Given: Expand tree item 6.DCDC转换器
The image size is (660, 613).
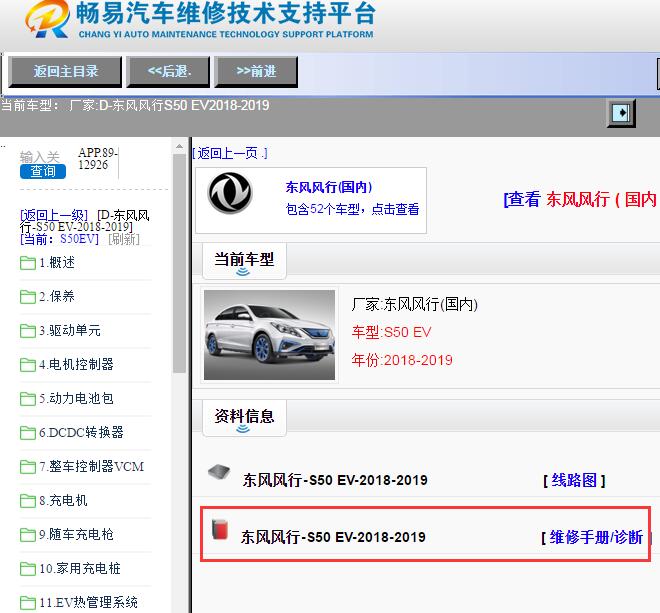Looking at the screenshot, I should pyautogui.click(x=82, y=432).
